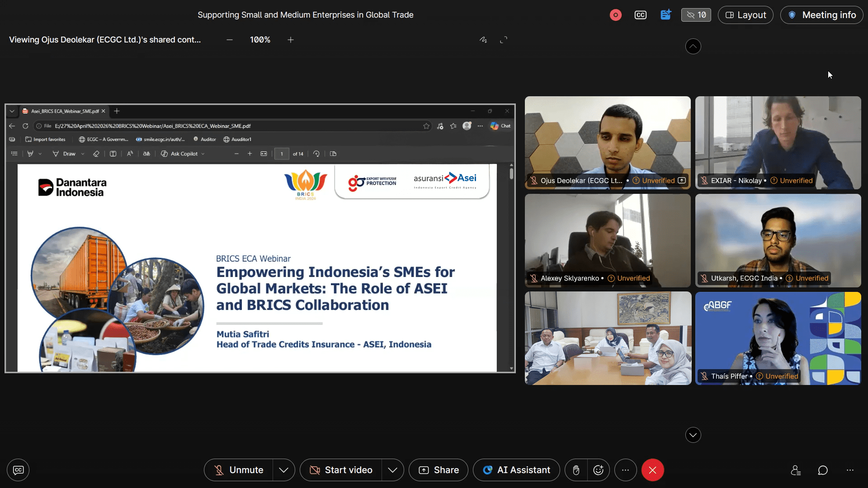
Task: Toggle captions button at bottom left
Action: (18, 470)
